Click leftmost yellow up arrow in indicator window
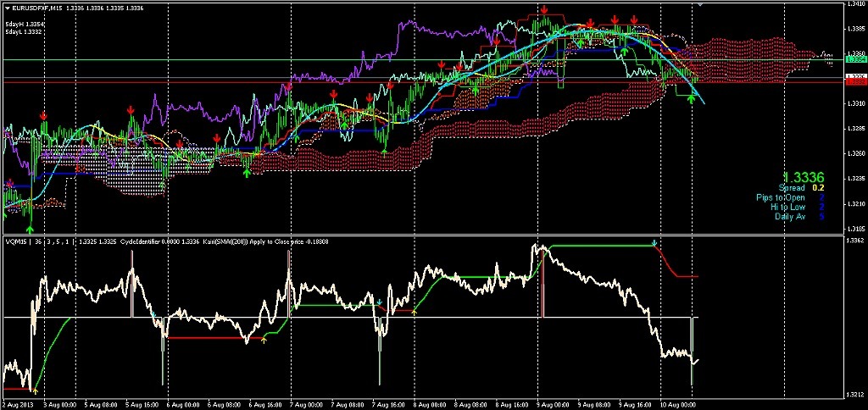The image size is (868, 410). coord(264,341)
